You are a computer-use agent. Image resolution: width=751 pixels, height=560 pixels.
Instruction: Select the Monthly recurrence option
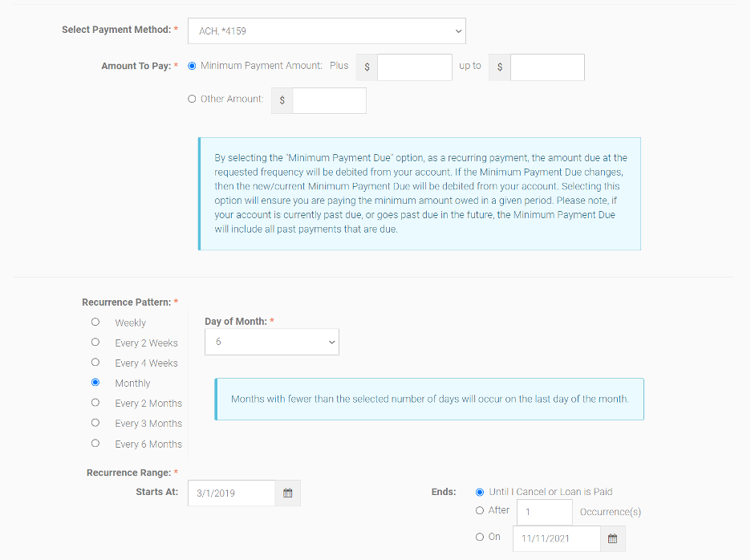pos(95,383)
